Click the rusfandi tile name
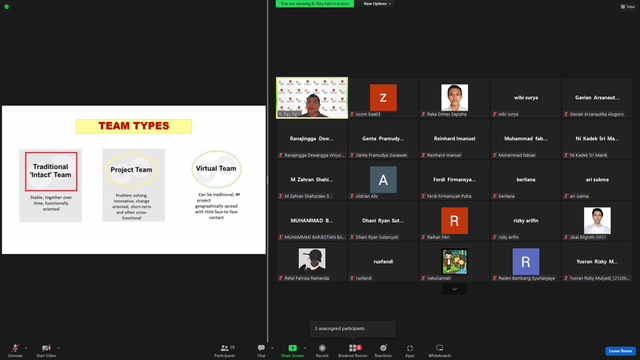 (x=383, y=261)
